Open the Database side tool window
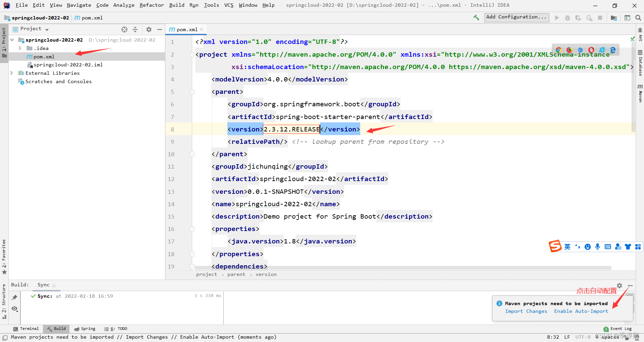This screenshot has width=644, height=342. point(640,63)
